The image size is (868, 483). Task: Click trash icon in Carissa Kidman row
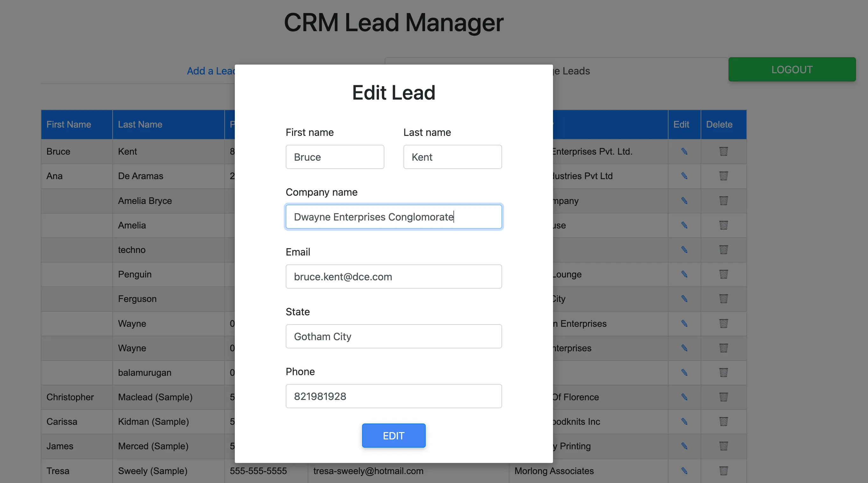[x=724, y=421]
